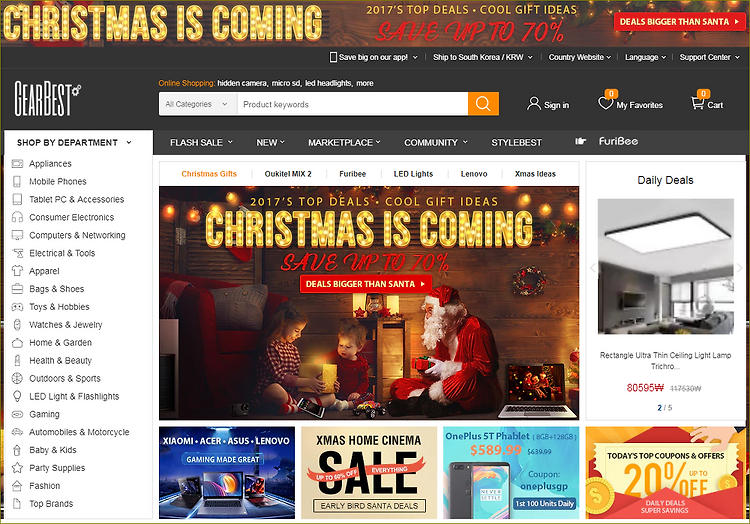The image size is (750, 524).
Task: Click the Bags & Shoes briefcase icon
Action: [17, 289]
